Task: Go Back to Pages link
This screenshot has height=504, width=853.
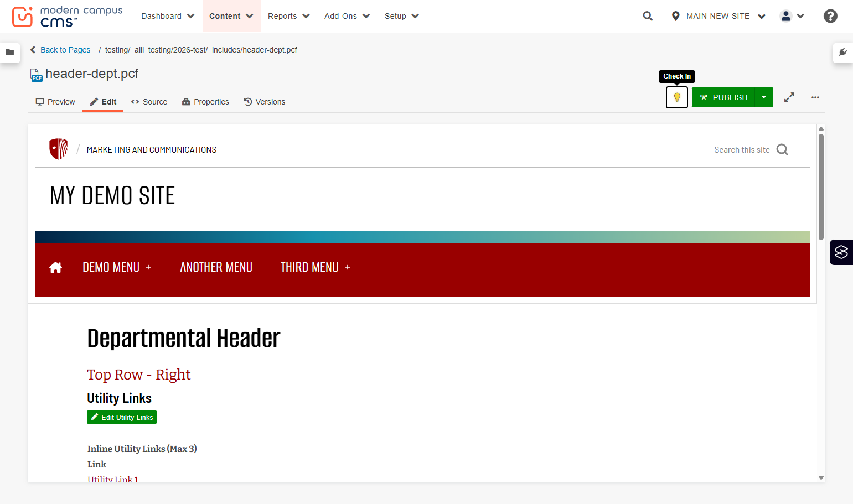Action: [x=60, y=50]
